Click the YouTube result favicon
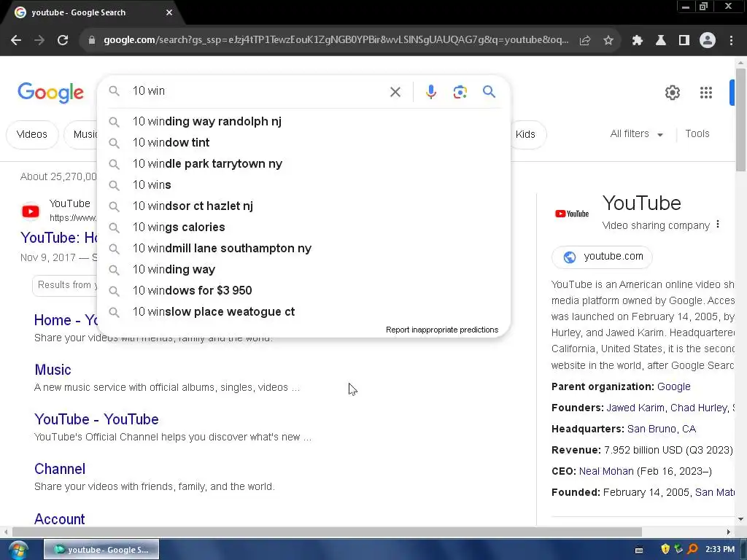747x560 pixels. (31, 211)
